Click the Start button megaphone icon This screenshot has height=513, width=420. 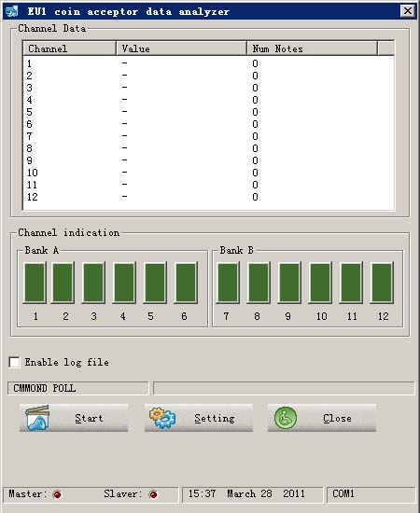(x=37, y=418)
